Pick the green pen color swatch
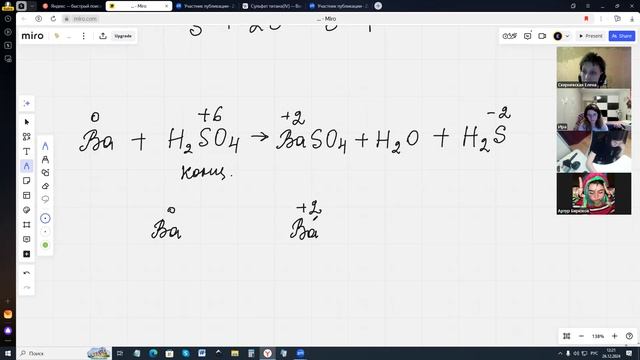 click(x=45, y=245)
